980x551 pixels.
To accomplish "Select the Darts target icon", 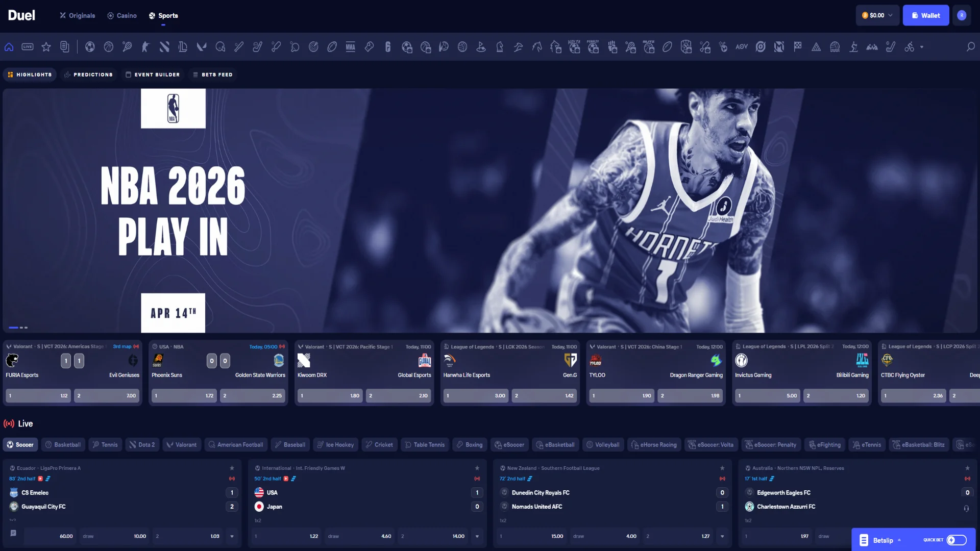I will pyautogui.click(x=313, y=47).
